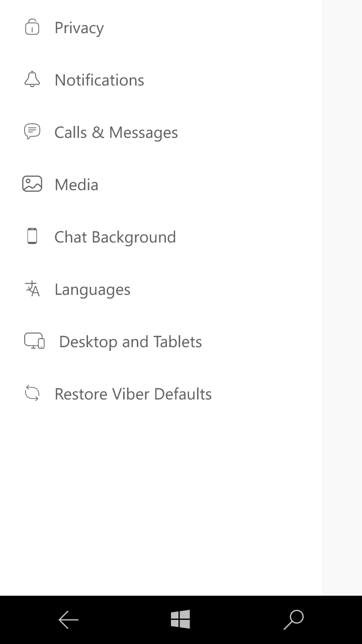Tap the search magnifier in navigation bar

(x=293, y=619)
